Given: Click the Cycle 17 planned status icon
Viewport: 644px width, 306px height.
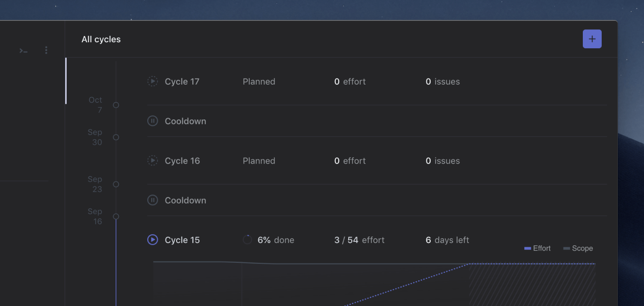Looking at the screenshot, I should [152, 81].
